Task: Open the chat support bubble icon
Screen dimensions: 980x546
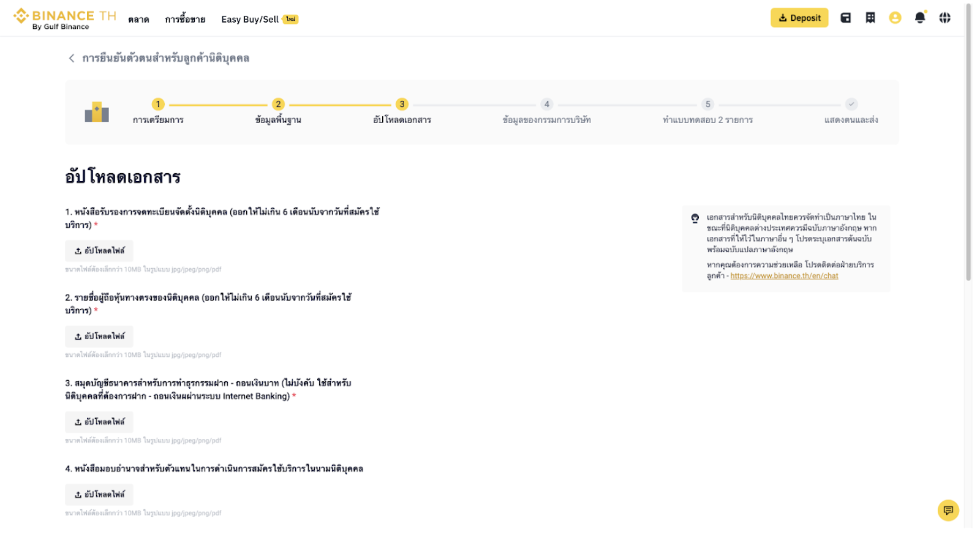Action: [x=948, y=510]
